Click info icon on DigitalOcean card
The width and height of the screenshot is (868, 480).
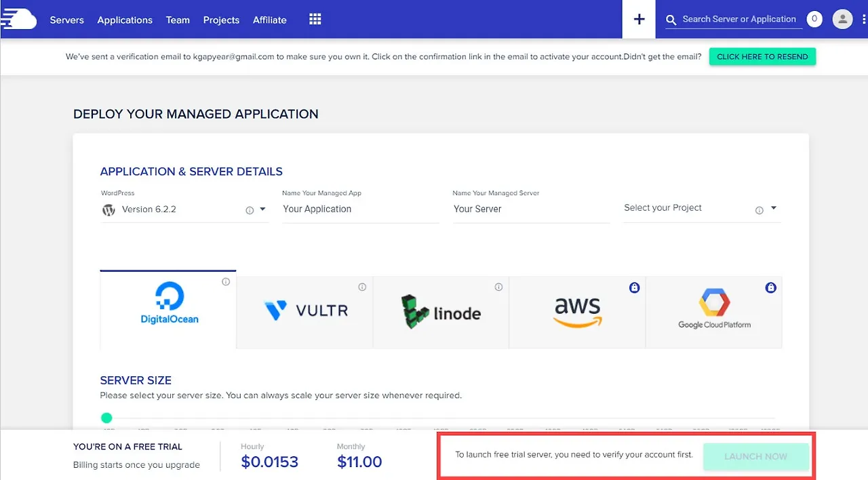(226, 282)
